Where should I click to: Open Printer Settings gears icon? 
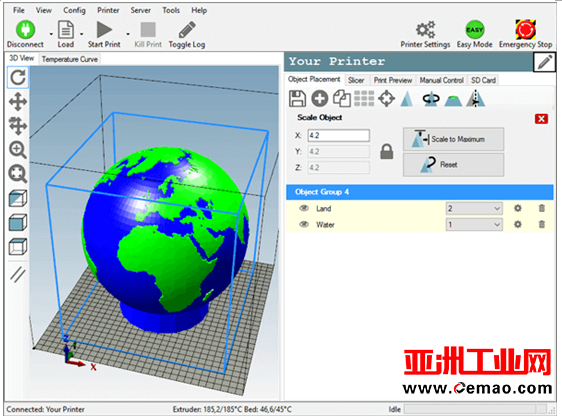click(425, 29)
